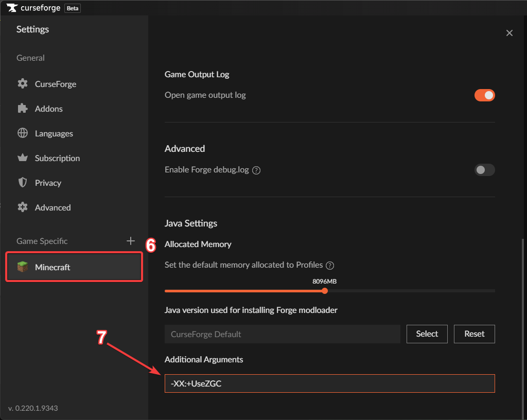
Task: Click the CurseForge logo icon
Action: point(12,8)
